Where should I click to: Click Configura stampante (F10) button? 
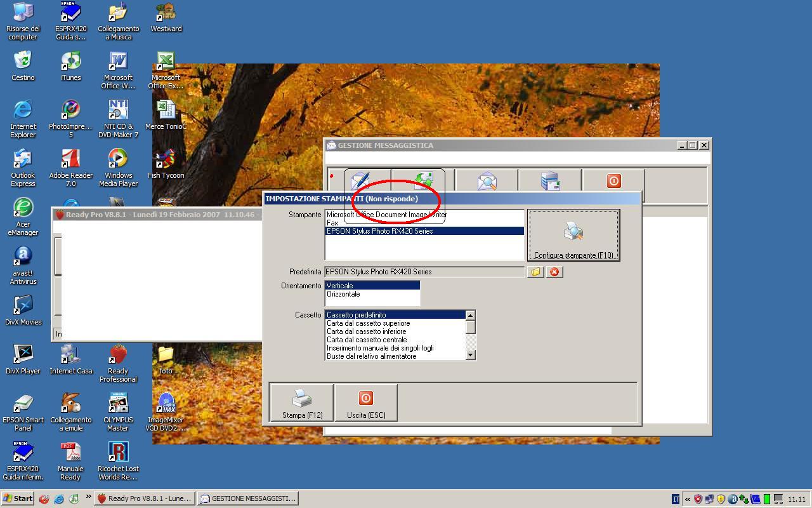573,236
